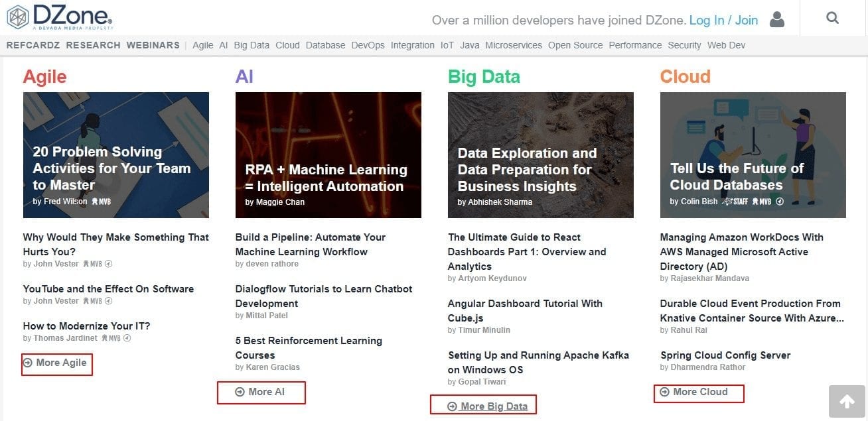Click MVB badge next to Fred Wilson
868x421 pixels.
pos(102,202)
